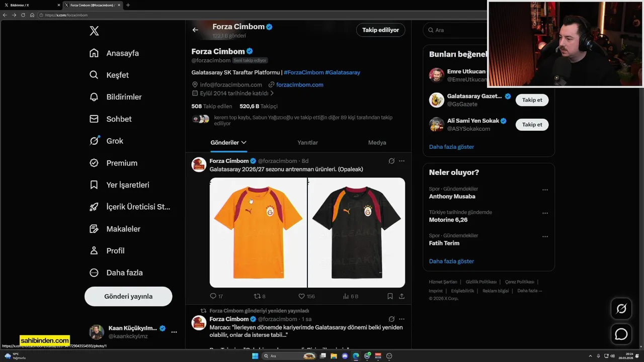
Task: Open options for Fatih Terim trend
Action: (545, 236)
